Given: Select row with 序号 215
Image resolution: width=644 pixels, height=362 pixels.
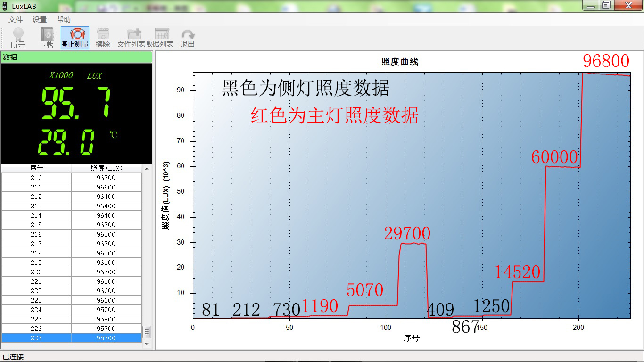Looking at the screenshot, I should coord(72,225).
